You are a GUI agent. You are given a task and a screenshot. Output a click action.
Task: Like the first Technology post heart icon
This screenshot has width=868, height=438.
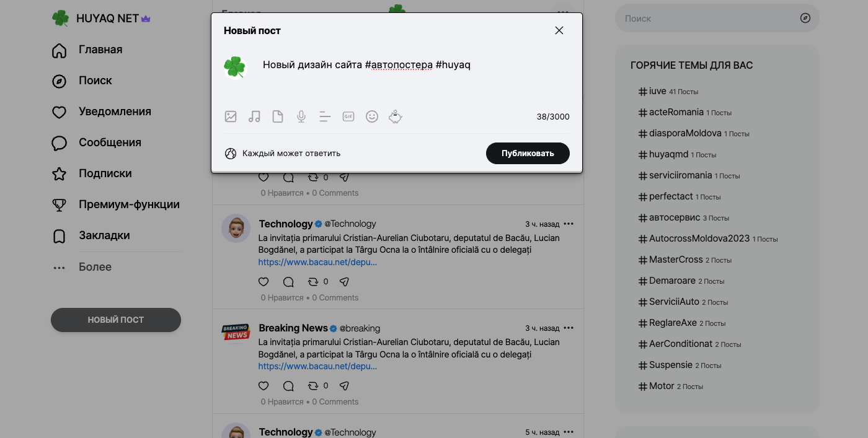(x=263, y=282)
